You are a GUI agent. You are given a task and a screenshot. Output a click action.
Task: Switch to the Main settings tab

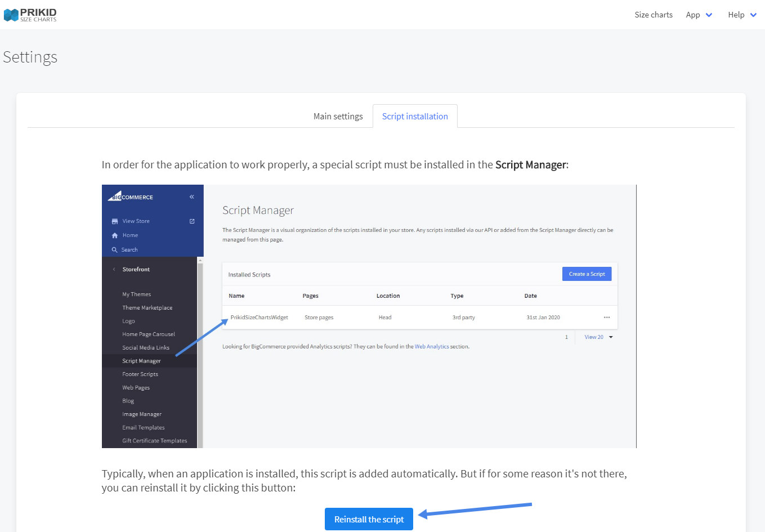(338, 116)
